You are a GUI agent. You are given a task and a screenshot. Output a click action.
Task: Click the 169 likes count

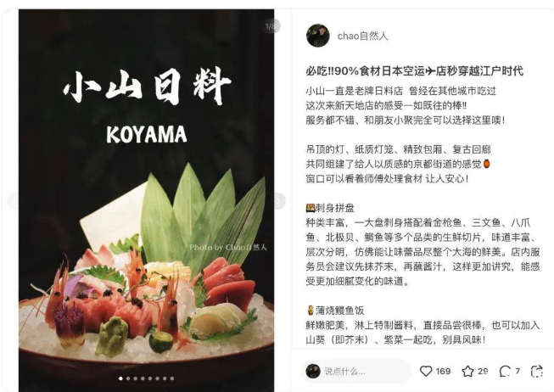pos(443,371)
